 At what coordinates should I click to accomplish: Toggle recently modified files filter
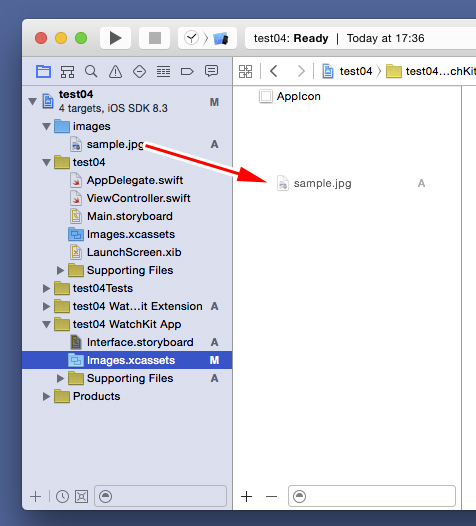(x=62, y=496)
